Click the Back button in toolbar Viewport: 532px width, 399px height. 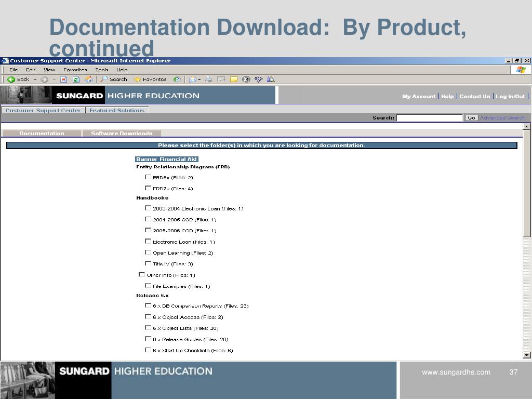point(18,79)
